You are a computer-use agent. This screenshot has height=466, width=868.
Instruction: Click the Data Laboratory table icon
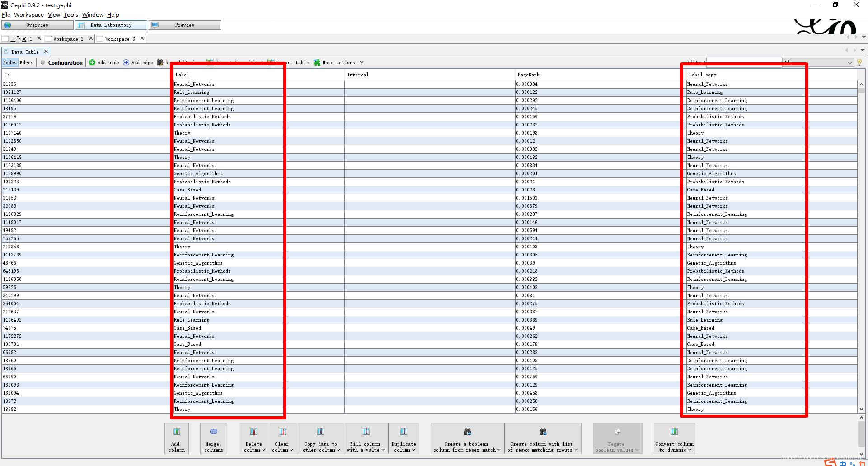tap(81, 25)
